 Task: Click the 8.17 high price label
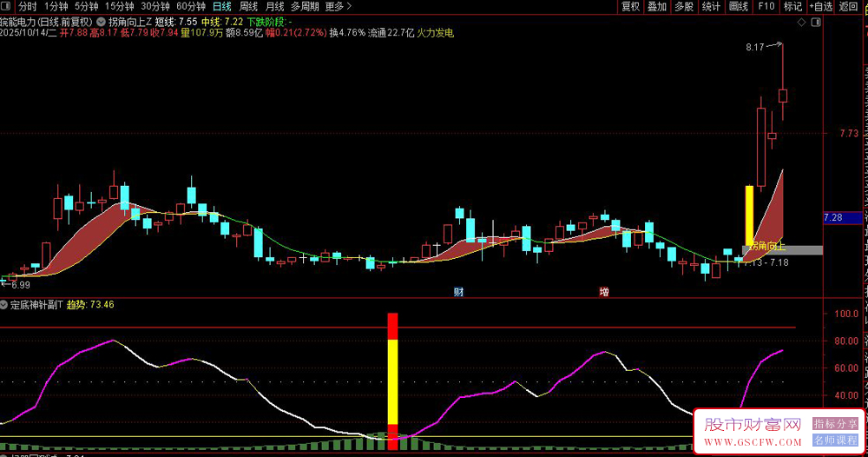coord(754,48)
